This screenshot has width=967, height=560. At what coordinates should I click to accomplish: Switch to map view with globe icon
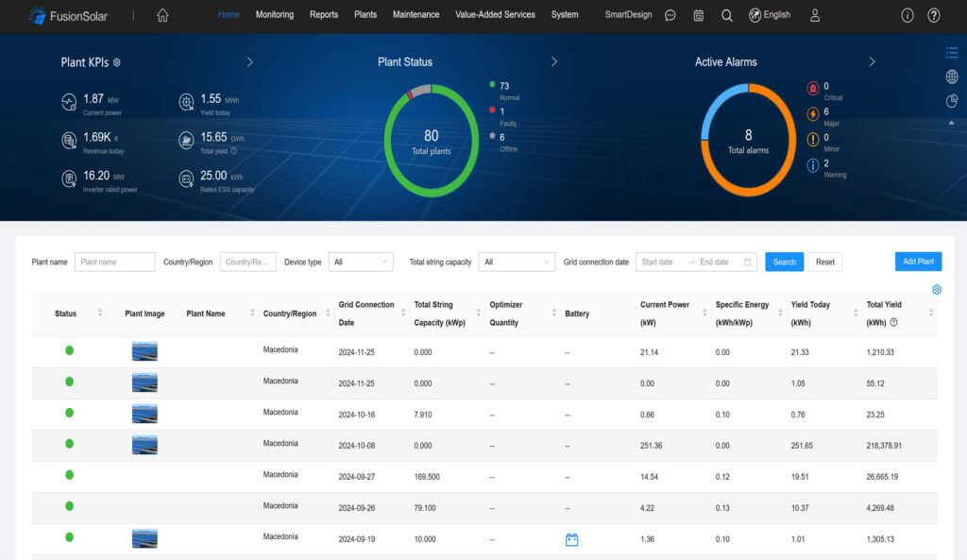click(x=951, y=76)
